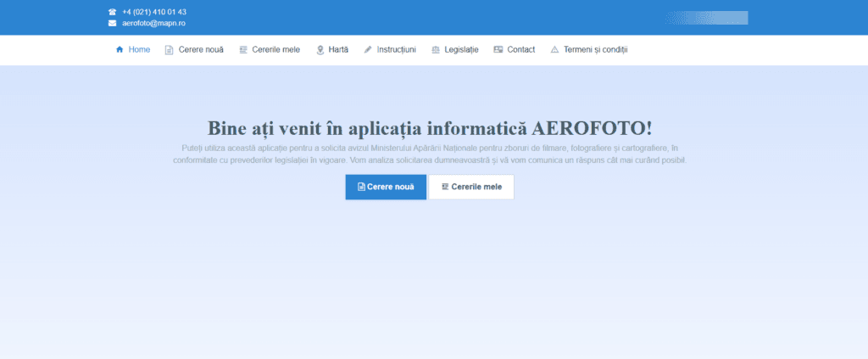Click the pencil icon beside Instrucțiuni
Screen dimensions: 868x359
coord(368,49)
